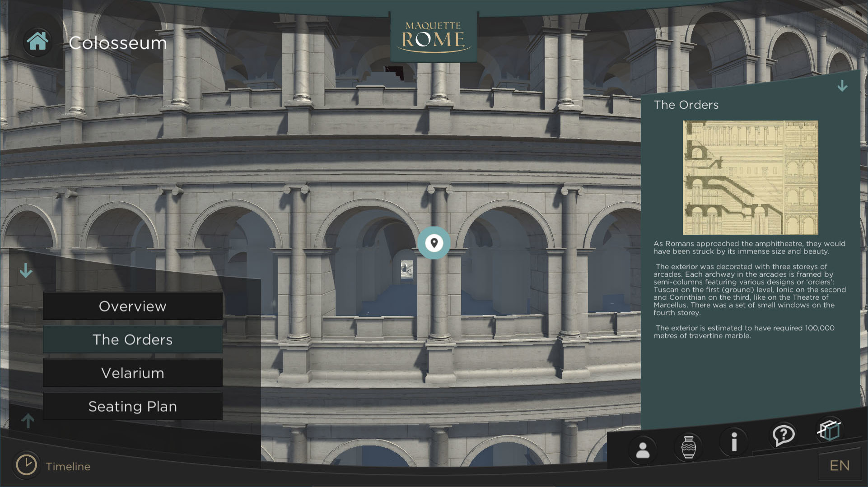Viewport: 868px width, 487px height.
Task: Select the Overview menu item
Action: [x=132, y=306]
